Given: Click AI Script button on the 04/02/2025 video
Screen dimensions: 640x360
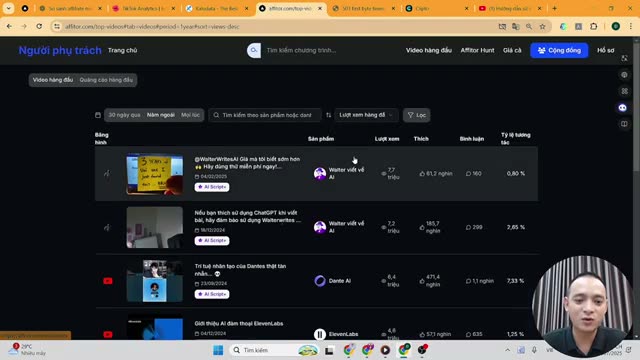Looking at the screenshot, I should click(212, 187).
